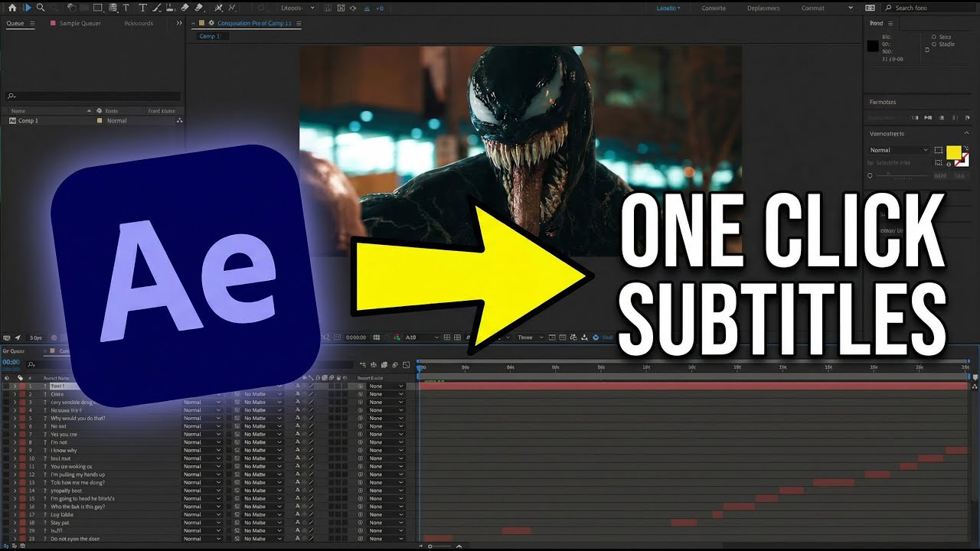Select layer 'Do not eyon the doer'
The width and height of the screenshot is (980, 551).
pyautogui.click(x=73, y=539)
